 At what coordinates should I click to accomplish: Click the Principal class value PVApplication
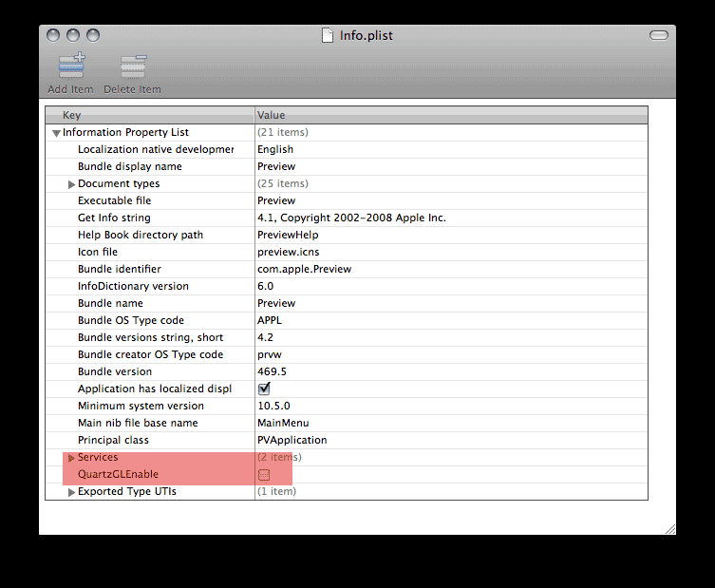click(292, 440)
